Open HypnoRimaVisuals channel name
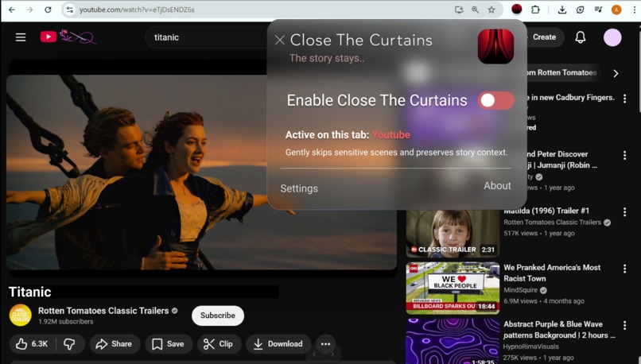The image size is (641, 364). tap(531, 347)
